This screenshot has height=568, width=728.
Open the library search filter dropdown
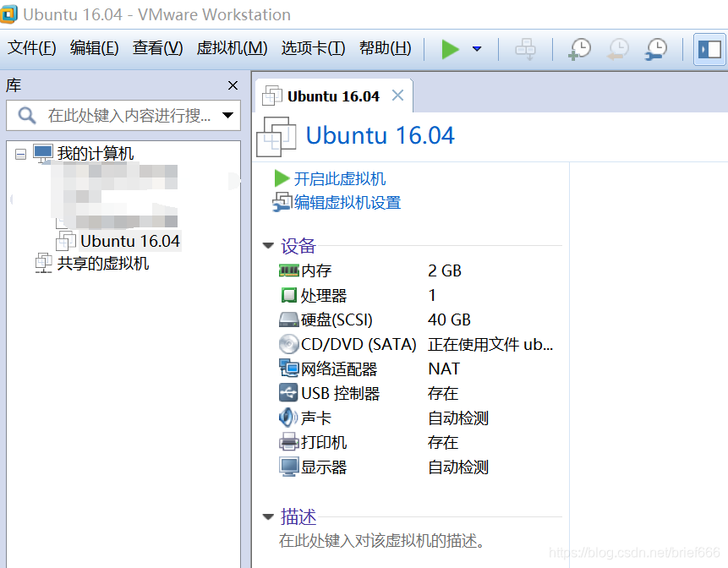point(227,115)
